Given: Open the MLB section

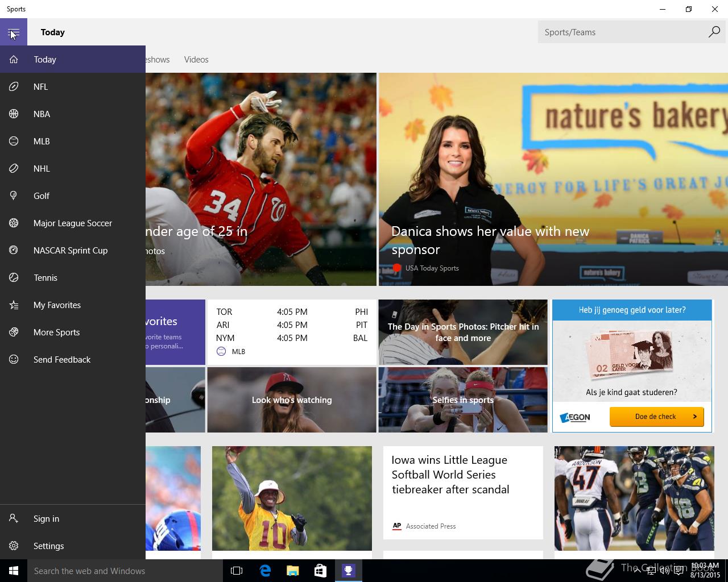Looking at the screenshot, I should (73, 141).
